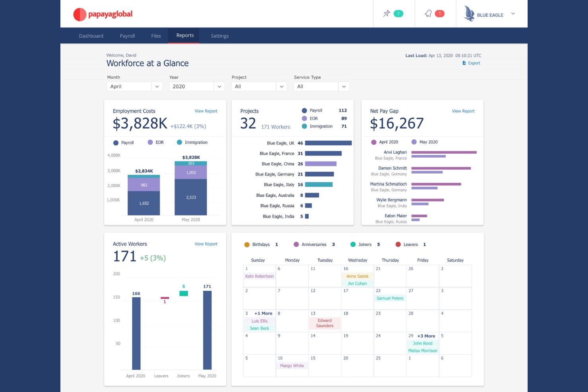Select the May 2020 payroll segment 2,523
This screenshot has width=588, height=392.
pyautogui.click(x=191, y=197)
